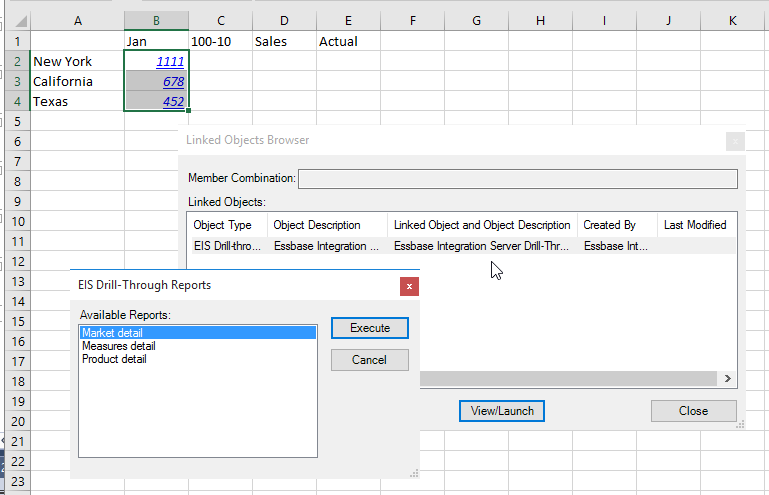Select the EIS Drill-through linked object row
Image resolution: width=769 pixels, height=495 pixels.
(461, 246)
